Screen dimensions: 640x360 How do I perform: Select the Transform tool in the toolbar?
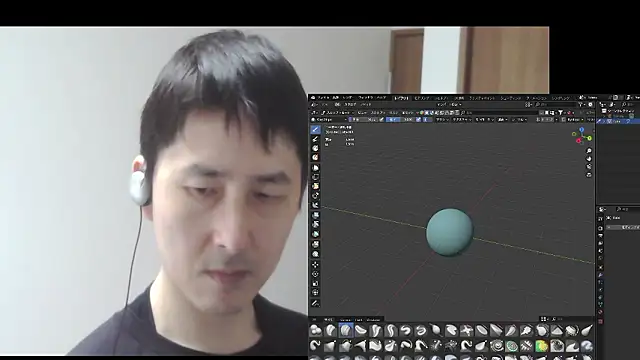315,293
